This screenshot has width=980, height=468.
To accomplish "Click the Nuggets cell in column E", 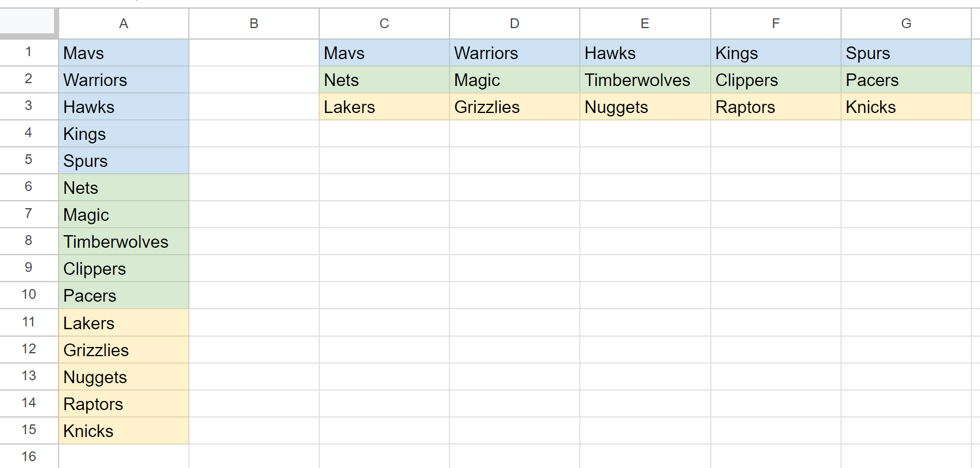I will [x=645, y=107].
